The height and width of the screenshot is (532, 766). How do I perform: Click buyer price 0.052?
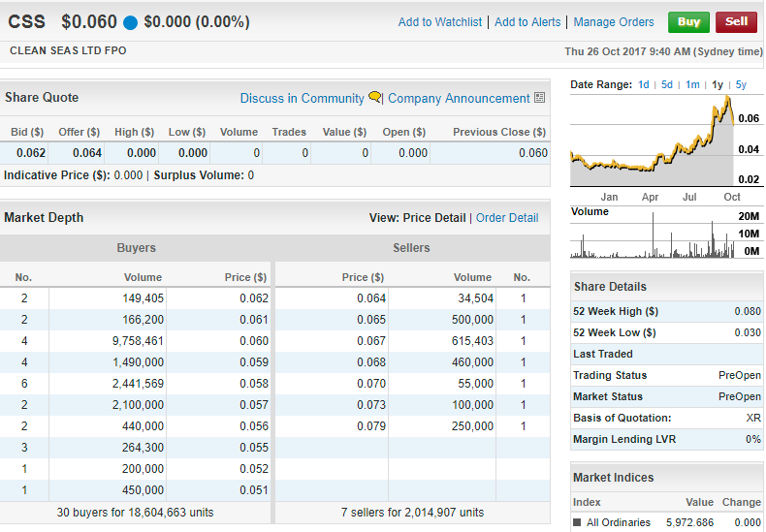click(253, 469)
